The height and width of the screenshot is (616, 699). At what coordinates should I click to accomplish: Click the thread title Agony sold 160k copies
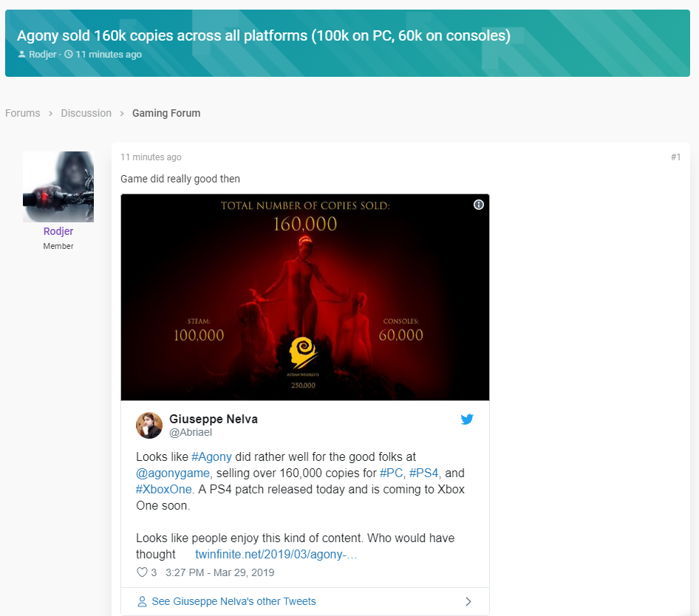(x=264, y=35)
